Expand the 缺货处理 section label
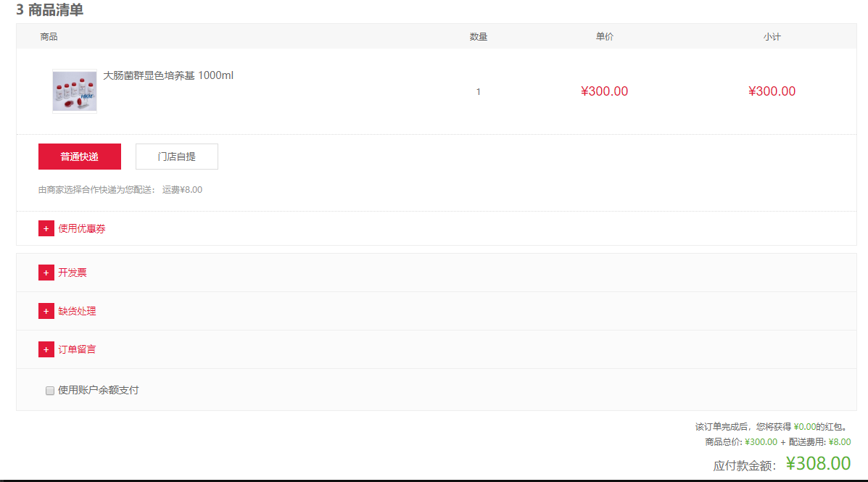 pos(77,311)
